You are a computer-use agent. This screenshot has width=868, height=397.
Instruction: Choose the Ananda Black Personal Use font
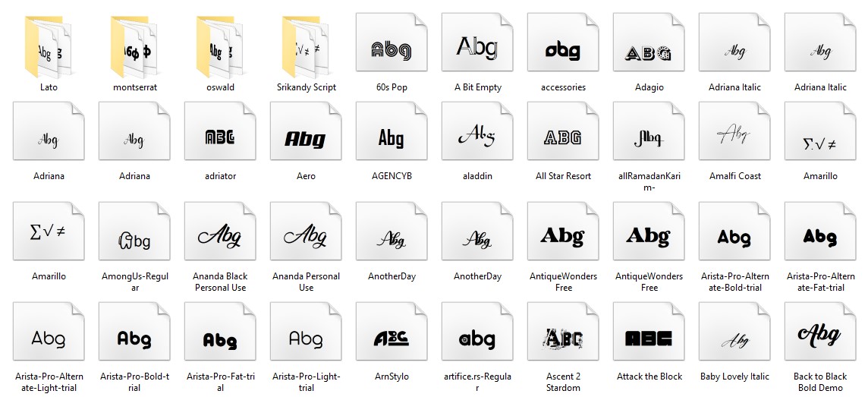(x=220, y=238)
